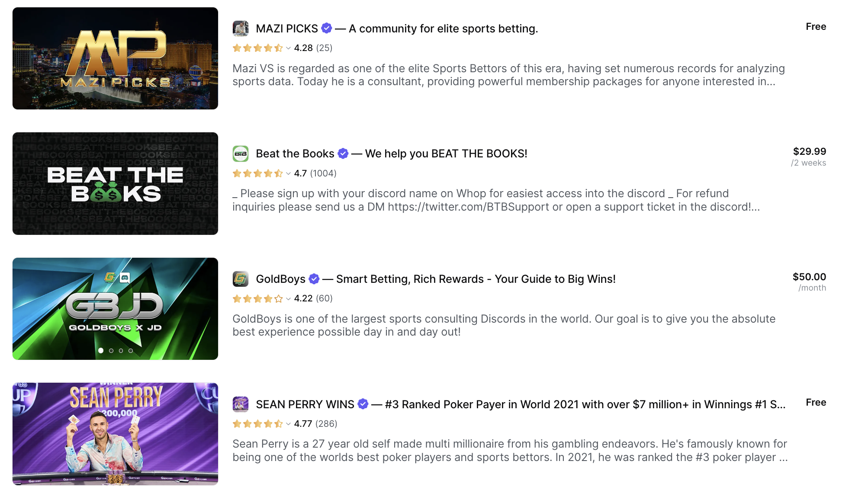Select the third carousel dot on the GoldBoys banner

121,351
